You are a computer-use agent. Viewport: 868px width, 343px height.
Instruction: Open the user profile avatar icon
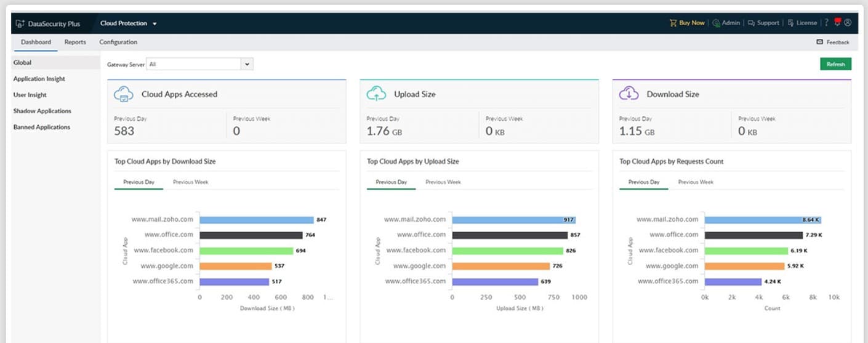click(x=848, y=23)
